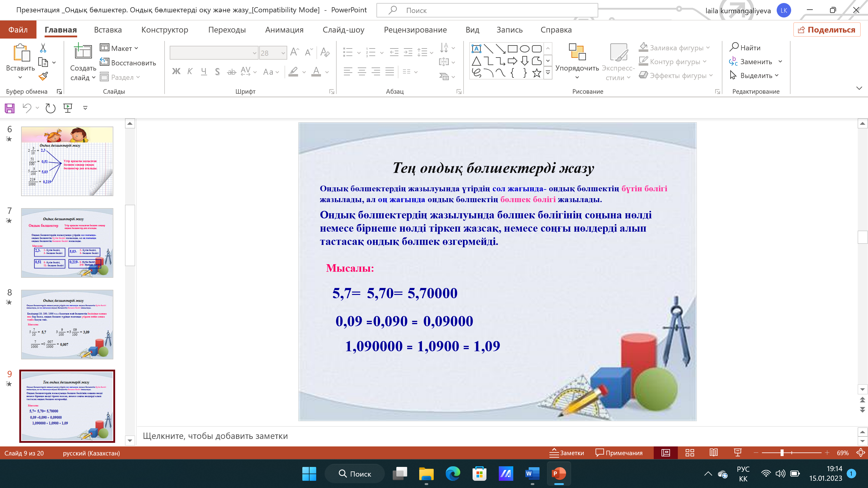Switch to the Вставка tab
The height and width of the screenshot is (488, 868).
pos(108,30)
